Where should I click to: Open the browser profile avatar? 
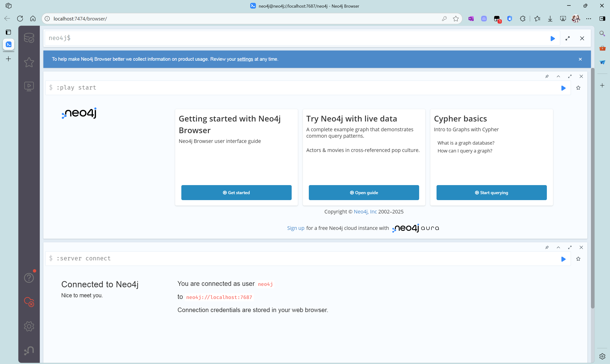[x=576, y=19]
